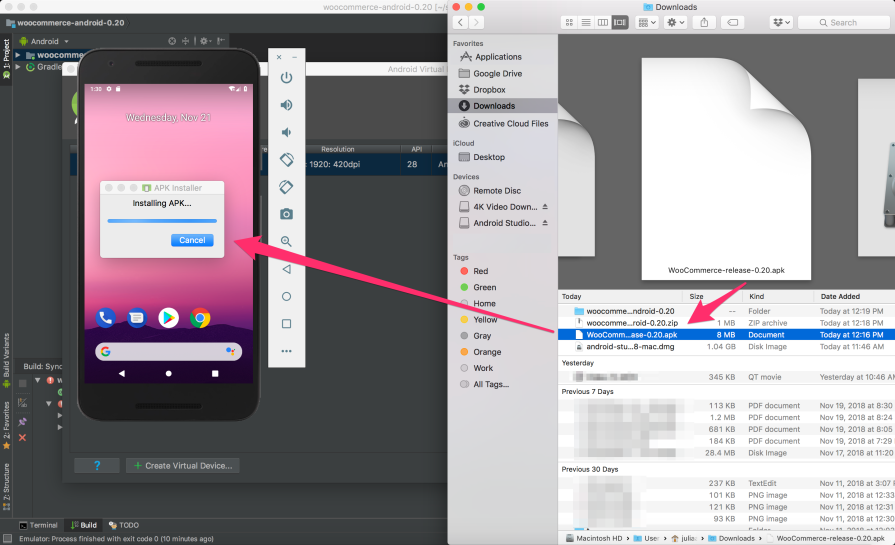Eject the 4K Video Downloader disk
This screenshot has width=895, height=545.
(545, 207)
